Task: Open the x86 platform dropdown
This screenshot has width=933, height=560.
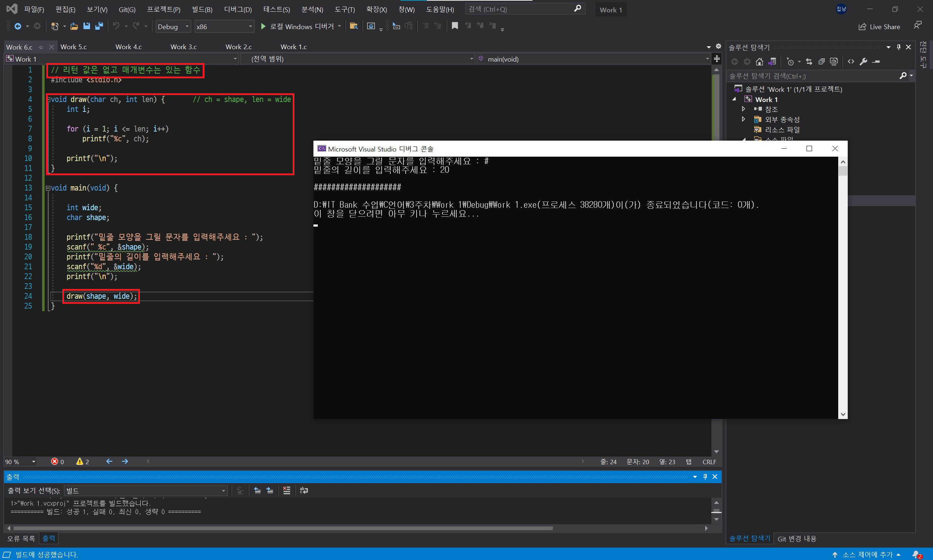Action: pos(250,26)
